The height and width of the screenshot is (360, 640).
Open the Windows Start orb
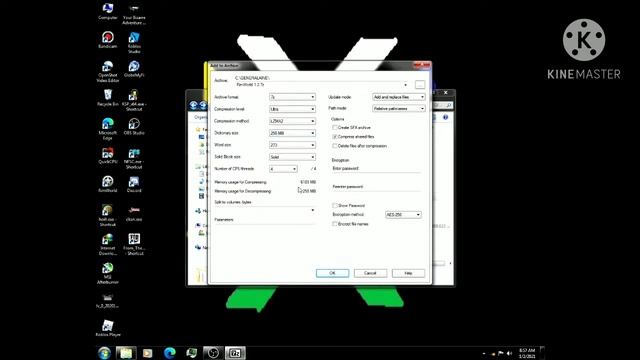[104, 353]
